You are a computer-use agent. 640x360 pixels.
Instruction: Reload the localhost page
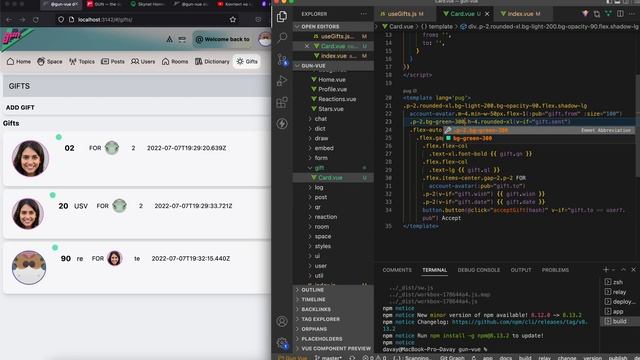(x=36, y=20)
